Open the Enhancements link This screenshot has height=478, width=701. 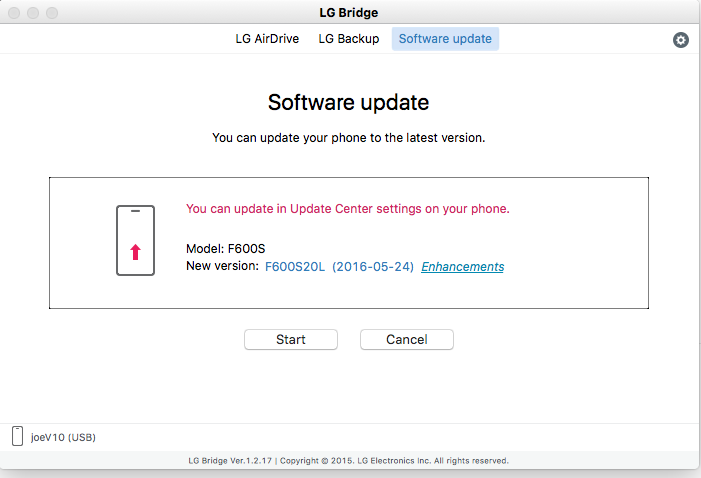click(463, 267)
